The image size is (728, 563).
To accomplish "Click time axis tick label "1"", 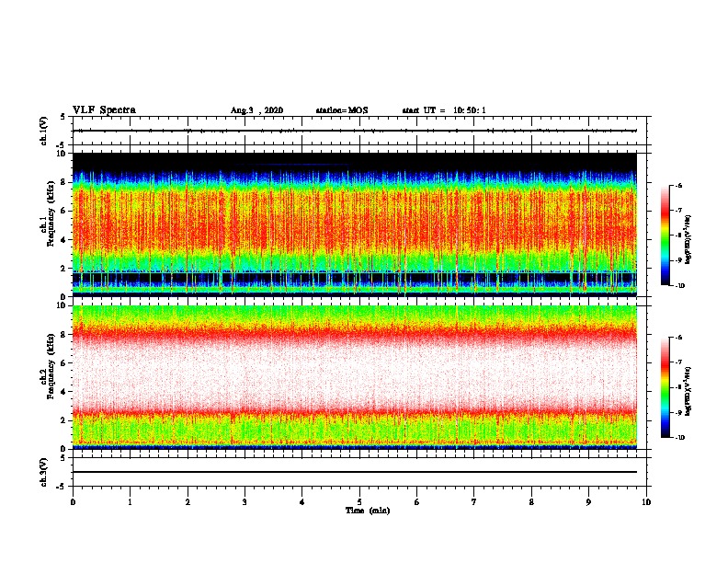I will pos(130,502).
